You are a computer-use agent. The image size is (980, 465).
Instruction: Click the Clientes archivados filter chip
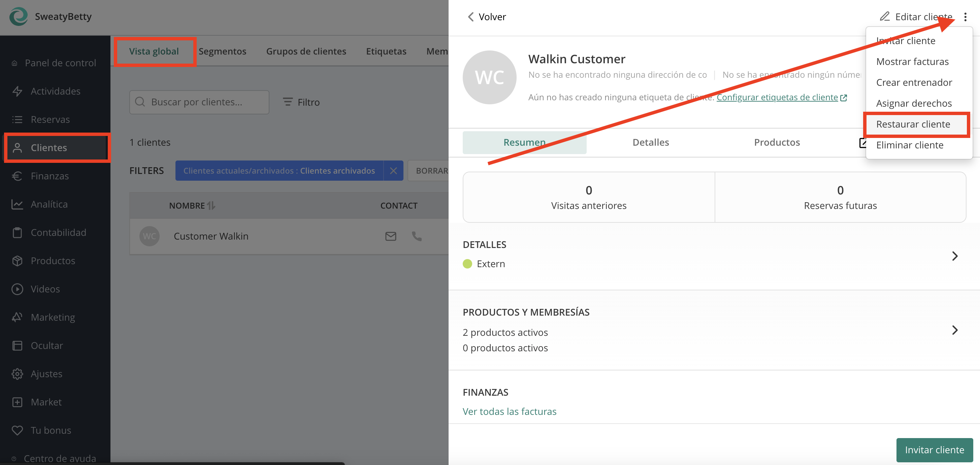pyautogui.click(x=279, y=171)
